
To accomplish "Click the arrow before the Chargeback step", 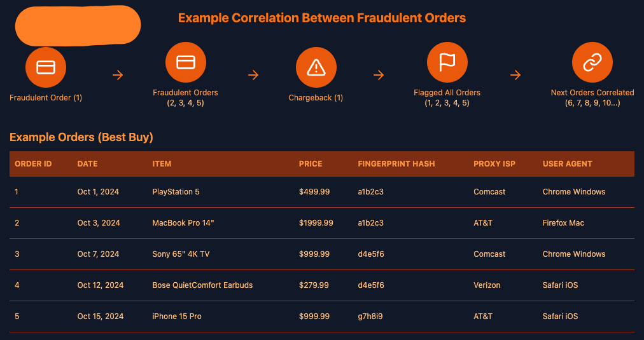I will point(253,75).
